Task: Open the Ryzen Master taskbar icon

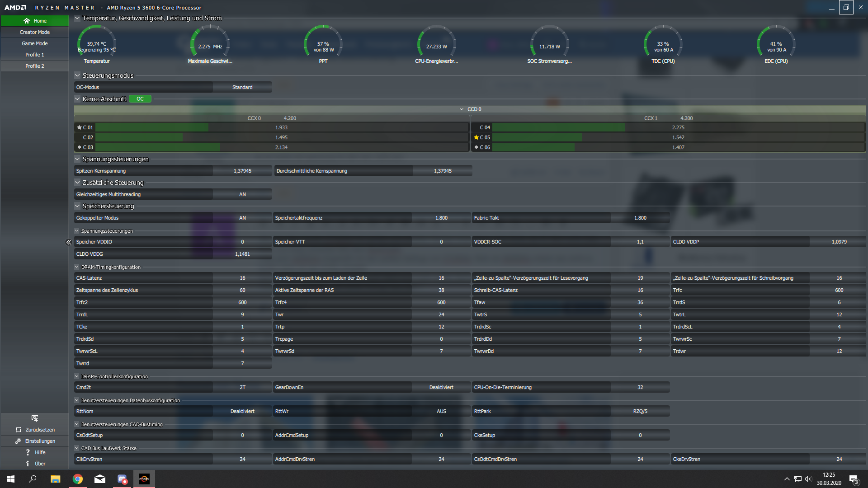Action: click(144, 479)
